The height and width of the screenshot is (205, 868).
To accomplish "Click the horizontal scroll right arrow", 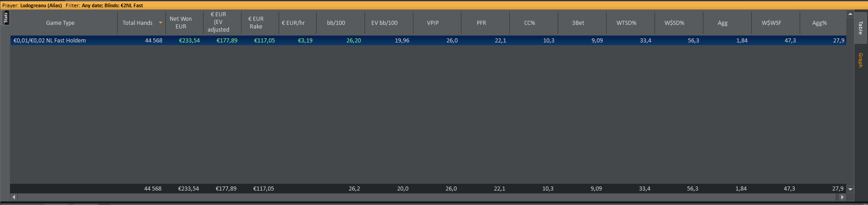I will (842, 197).
